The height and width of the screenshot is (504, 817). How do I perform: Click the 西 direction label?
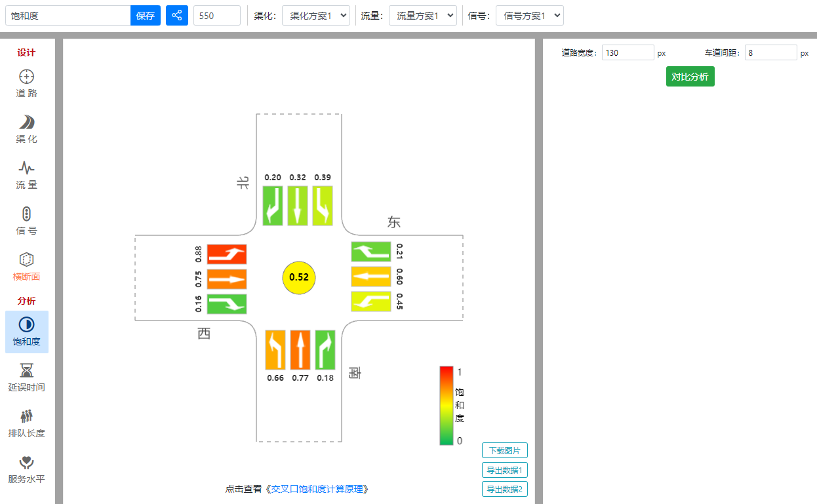pyautogui.click(x=205, y=334)
